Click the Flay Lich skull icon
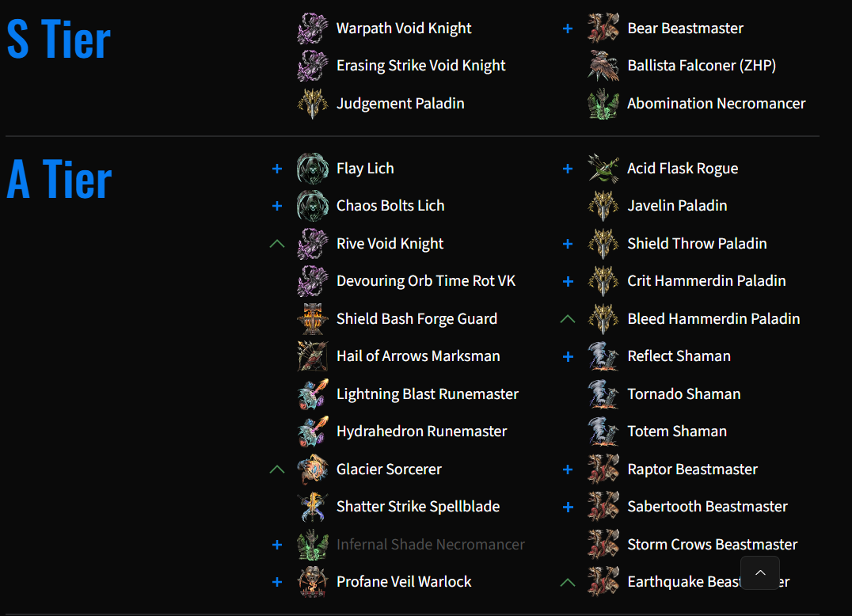 tap(313, 169)
